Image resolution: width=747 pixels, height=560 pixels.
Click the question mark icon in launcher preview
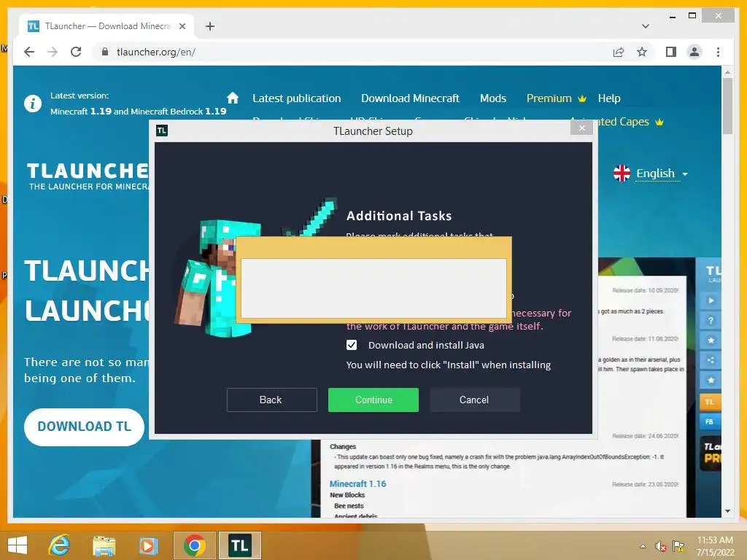[711, 321]
